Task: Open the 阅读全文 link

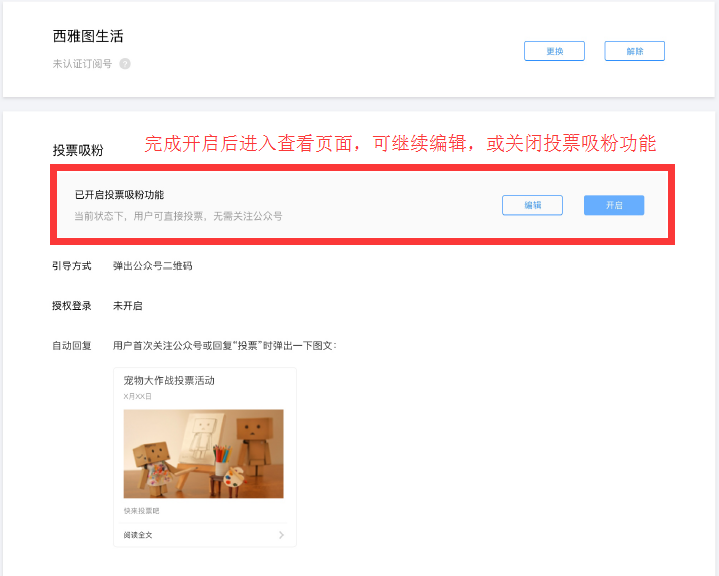Action: coord(138,535)
